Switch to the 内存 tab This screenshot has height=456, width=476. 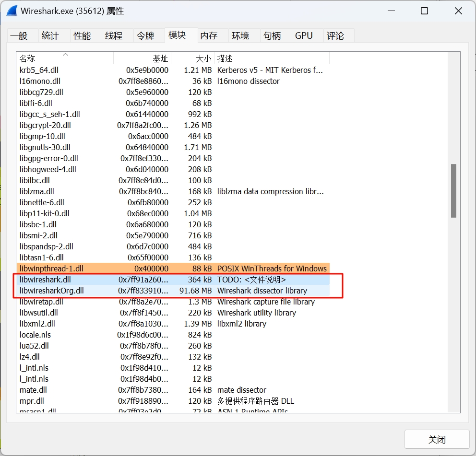tap(209, 36)
